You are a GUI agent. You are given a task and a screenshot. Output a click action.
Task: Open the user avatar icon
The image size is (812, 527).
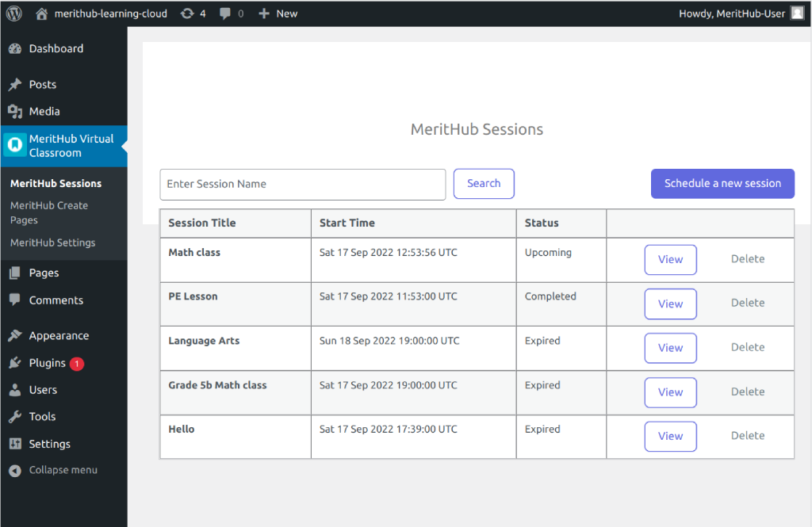coord(797,13)
